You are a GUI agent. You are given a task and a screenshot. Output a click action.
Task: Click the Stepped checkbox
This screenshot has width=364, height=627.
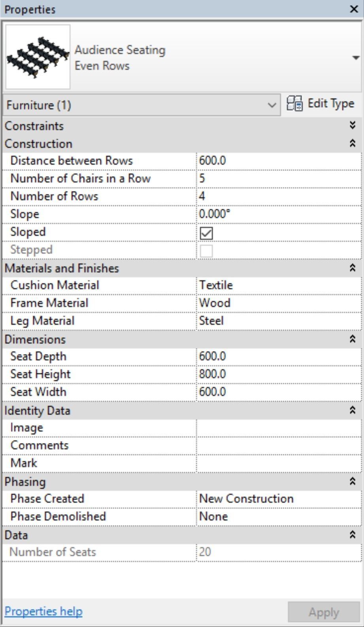click(206, 251)
